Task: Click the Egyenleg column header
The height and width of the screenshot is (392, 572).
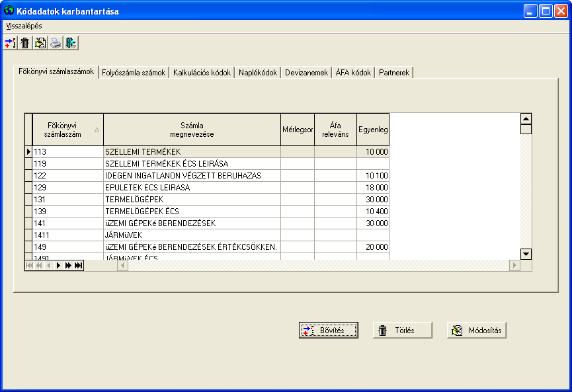Action: (x=373, y=130)
